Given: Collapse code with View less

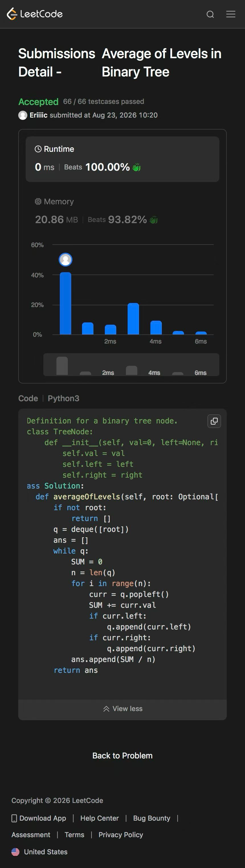Looking at the screenshot, I should click(122, 708).
